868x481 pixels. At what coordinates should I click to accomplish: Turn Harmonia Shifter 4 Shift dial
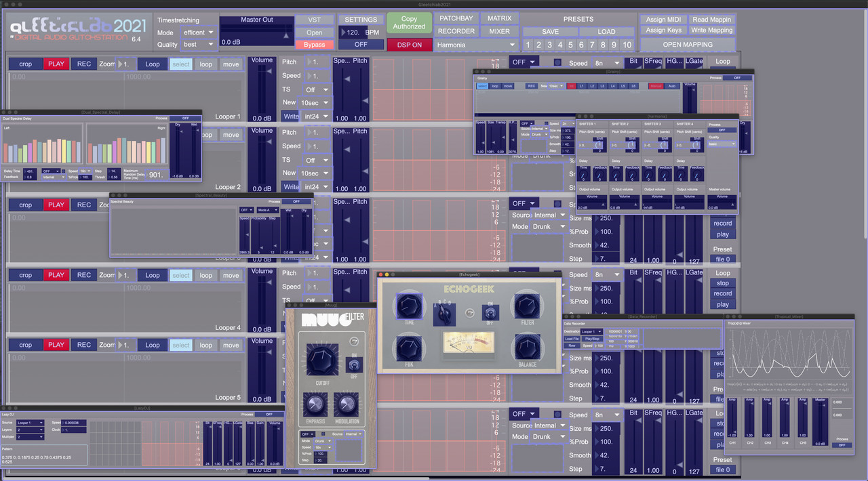point(696,145)
